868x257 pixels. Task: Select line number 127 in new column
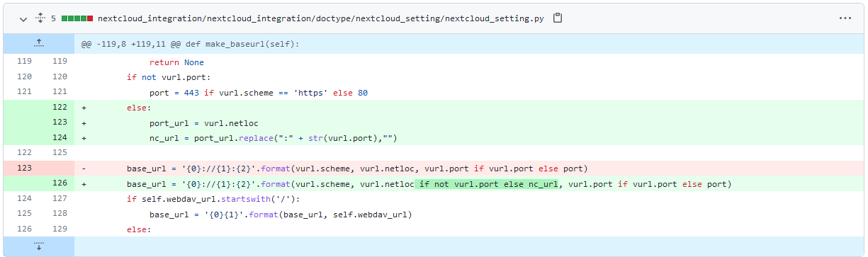[60, 199]
